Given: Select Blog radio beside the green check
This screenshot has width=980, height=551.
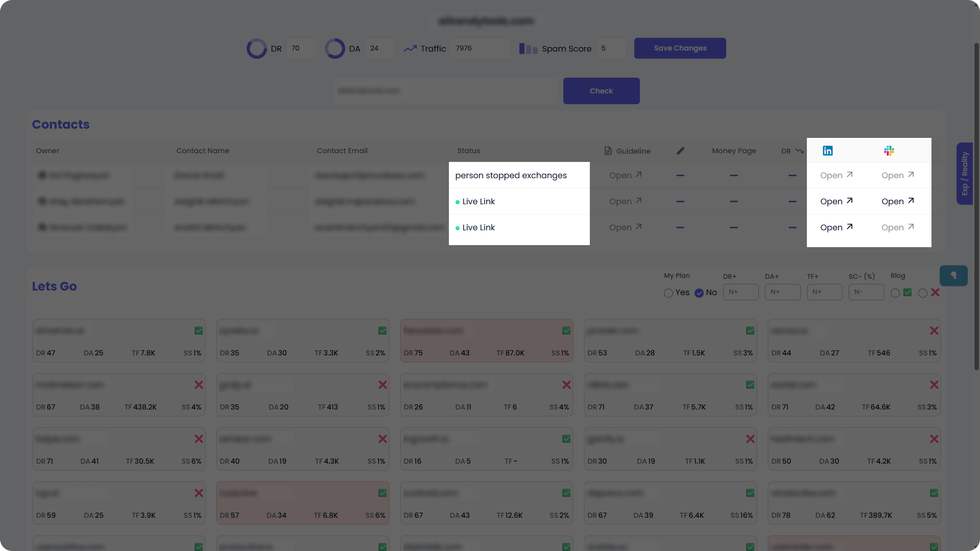Looking at the screenshot, I should point(895,293).
